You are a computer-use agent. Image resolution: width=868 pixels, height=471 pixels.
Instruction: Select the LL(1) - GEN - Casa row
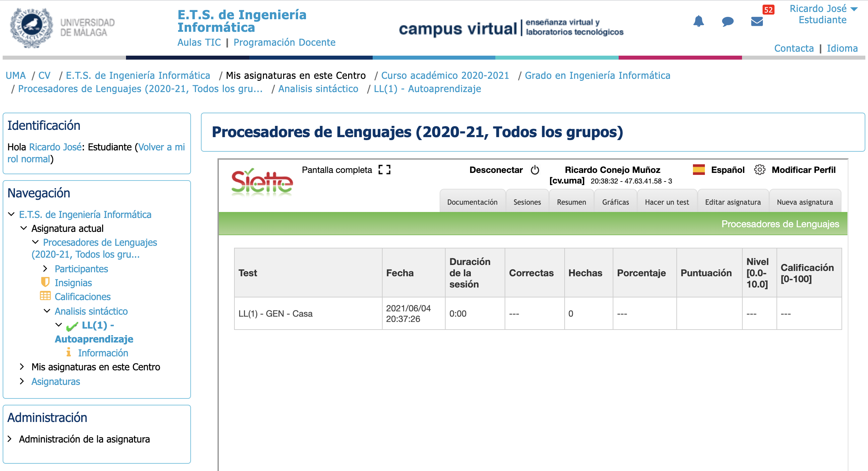click(x=275, y=313)
